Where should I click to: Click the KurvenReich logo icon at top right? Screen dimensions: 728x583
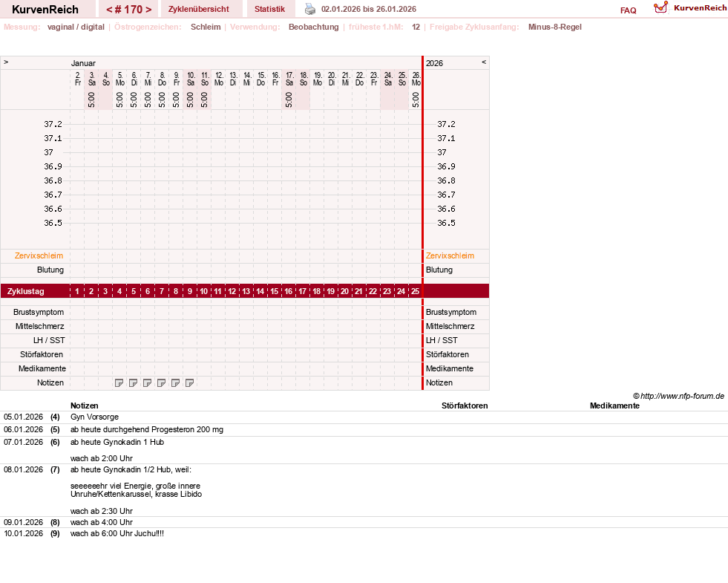[x=660, y=7]
